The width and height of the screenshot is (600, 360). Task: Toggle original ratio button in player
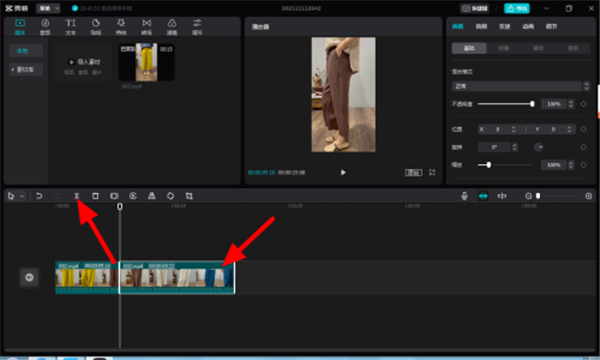click(x=413, y=173)
